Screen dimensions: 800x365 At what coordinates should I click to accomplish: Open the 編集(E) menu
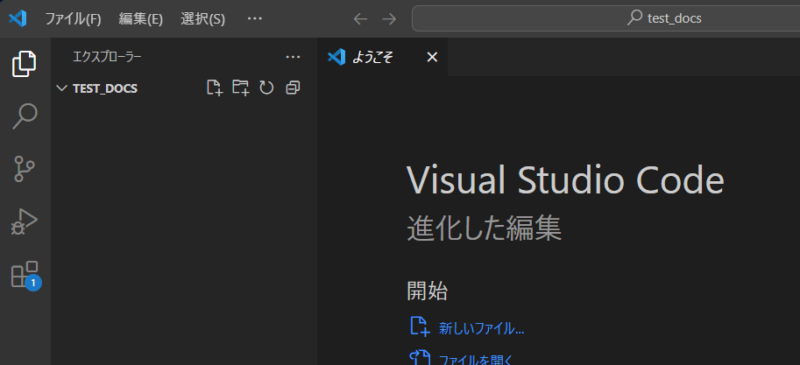[141, 19]
